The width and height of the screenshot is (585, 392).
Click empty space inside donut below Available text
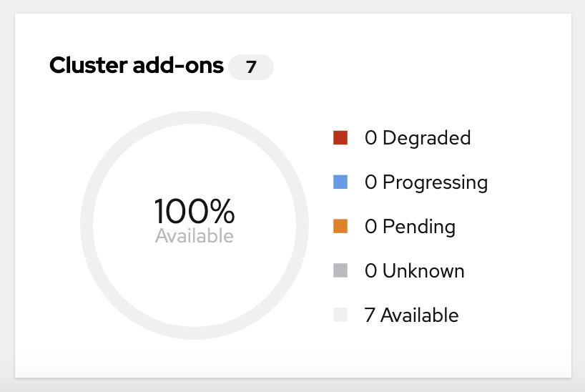tap(195, 286)
